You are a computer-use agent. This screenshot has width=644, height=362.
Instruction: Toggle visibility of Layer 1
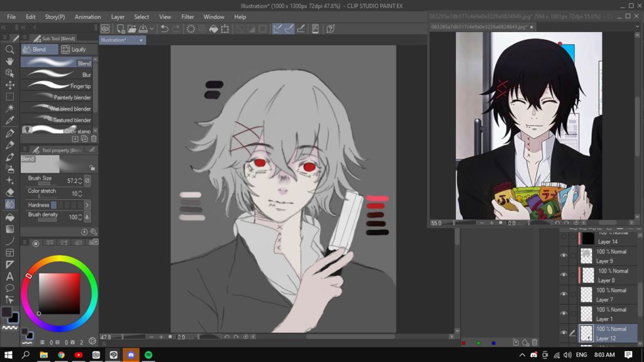[564, 314]
